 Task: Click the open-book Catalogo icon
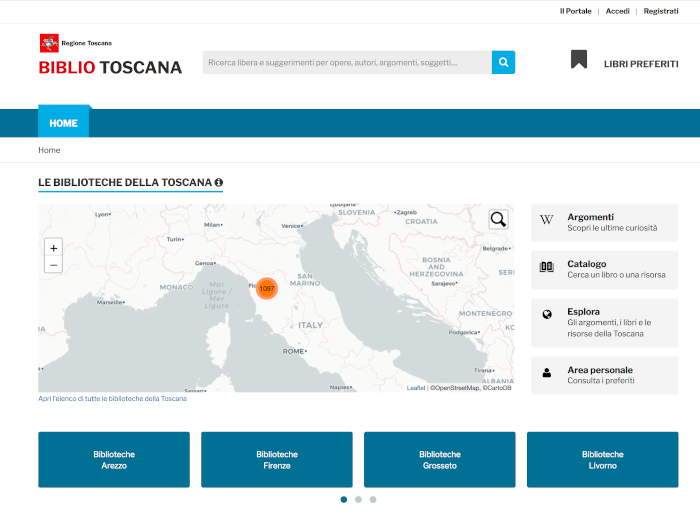click(546, 267)
